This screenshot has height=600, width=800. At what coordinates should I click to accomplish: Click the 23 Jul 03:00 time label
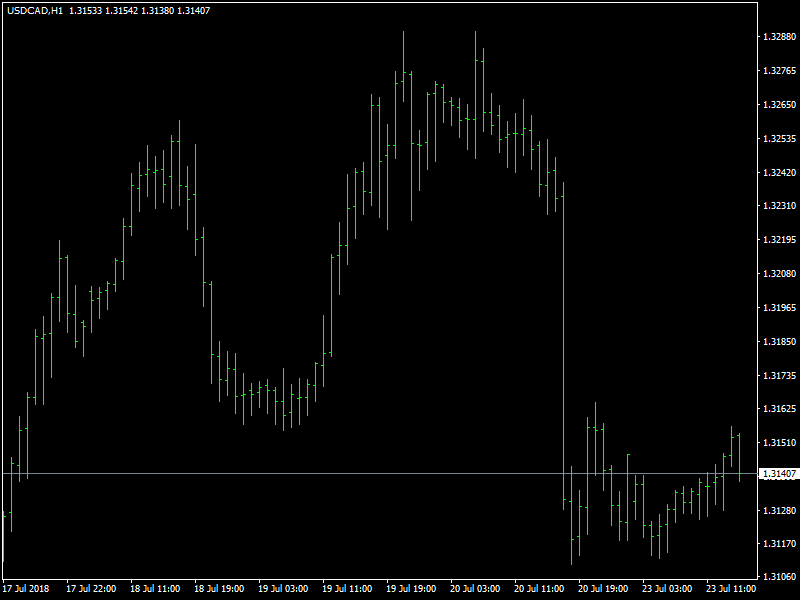point(667,589)
